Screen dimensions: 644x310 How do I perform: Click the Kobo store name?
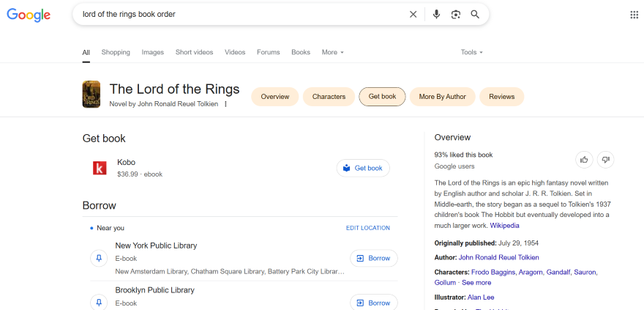[x=126, y=162]
